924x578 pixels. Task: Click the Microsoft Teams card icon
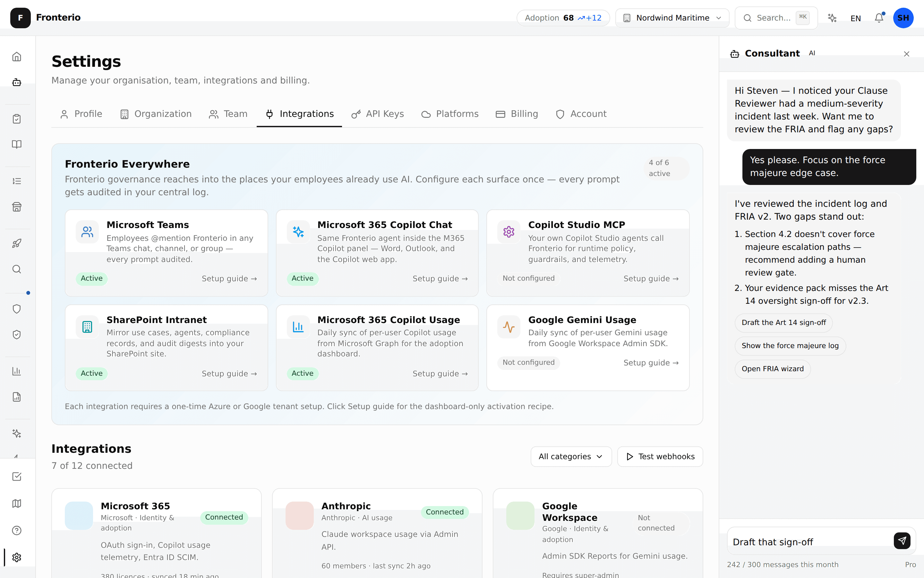(x=87, y=232)
